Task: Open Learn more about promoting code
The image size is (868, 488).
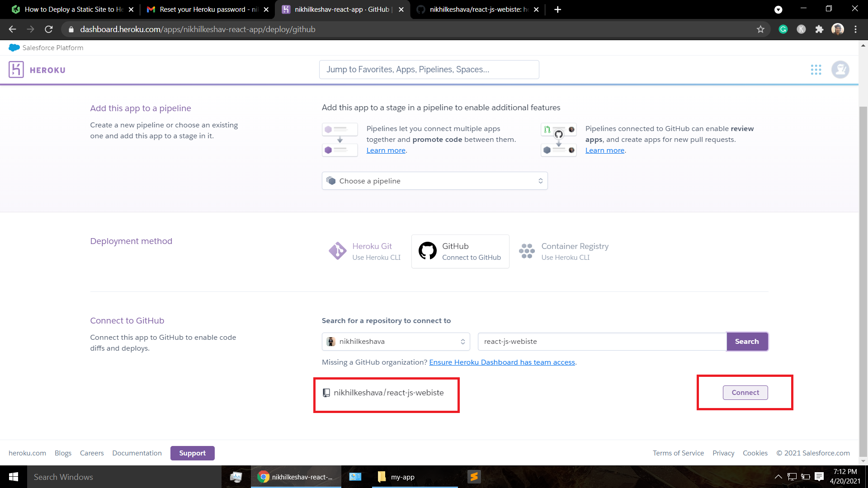Action: point(386,150)
